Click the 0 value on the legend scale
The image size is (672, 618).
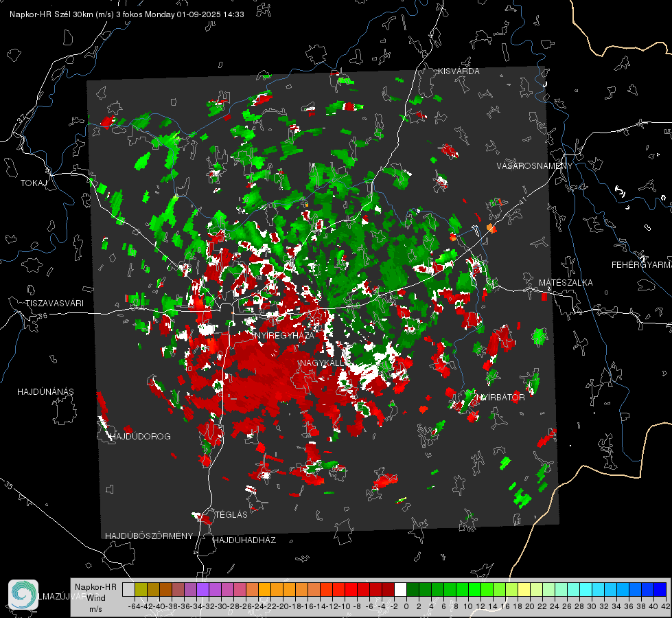click(x=406, y=606)
